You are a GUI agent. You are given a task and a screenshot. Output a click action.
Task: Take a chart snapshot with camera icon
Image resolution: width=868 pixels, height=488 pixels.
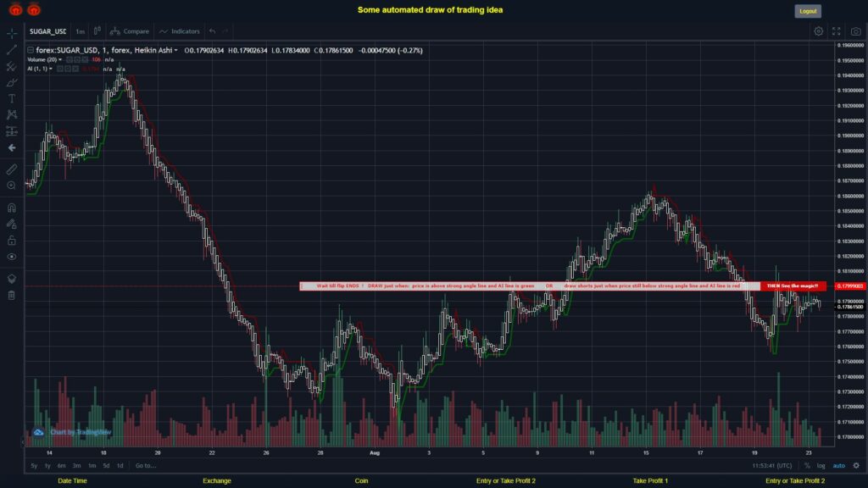856,31
